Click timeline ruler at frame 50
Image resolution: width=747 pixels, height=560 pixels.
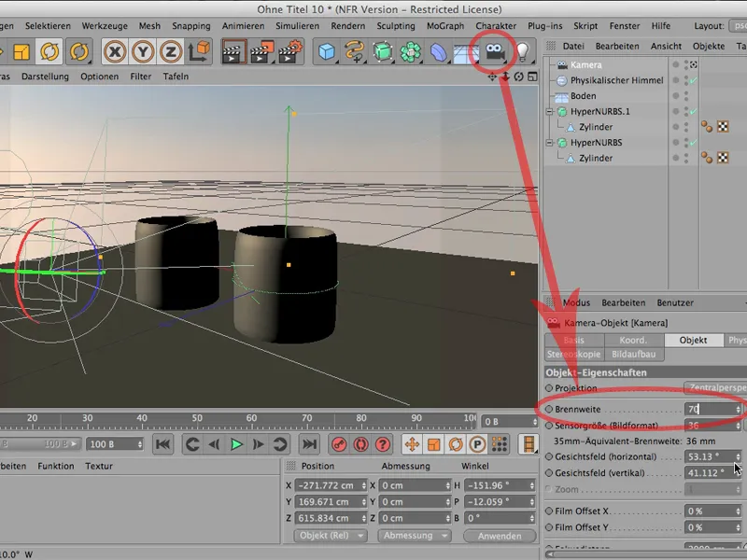tap(197, 418)
